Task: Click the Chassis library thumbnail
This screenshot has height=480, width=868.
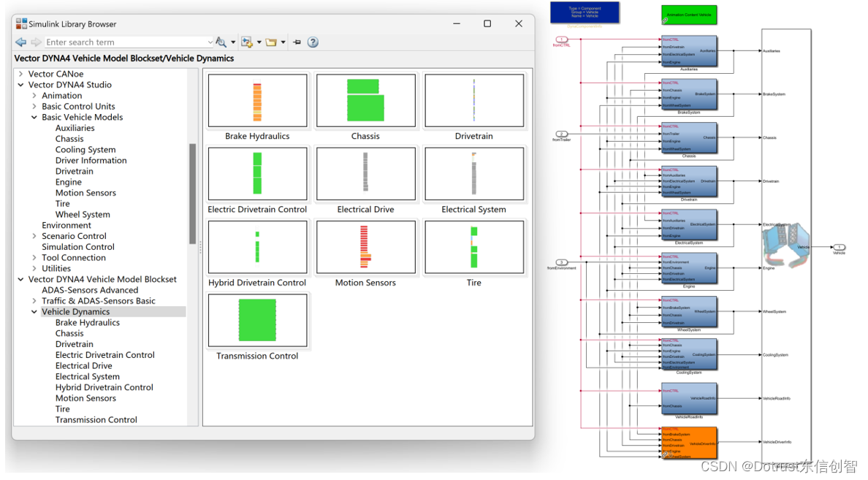Action: tap(365, 101)
